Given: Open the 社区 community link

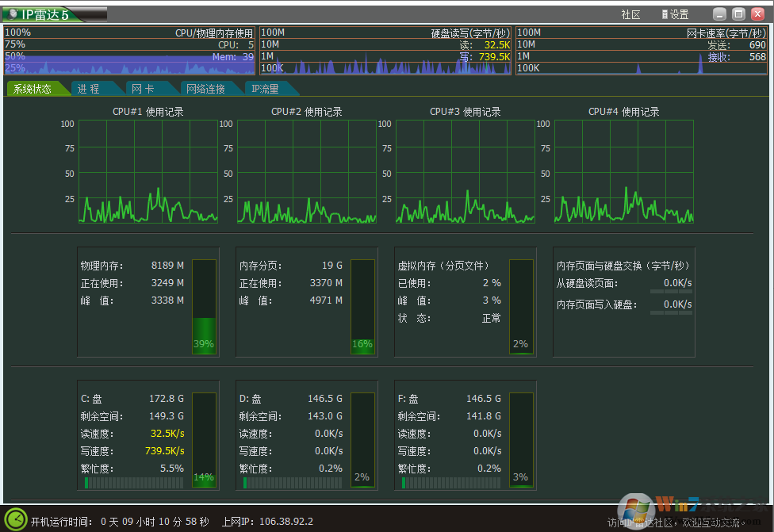Looking at the screenshot, I should [x=630, y=14].
